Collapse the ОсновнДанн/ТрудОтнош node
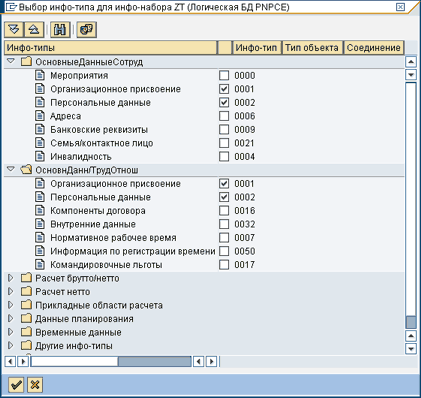The image size is (421, 398). (11, 169)
